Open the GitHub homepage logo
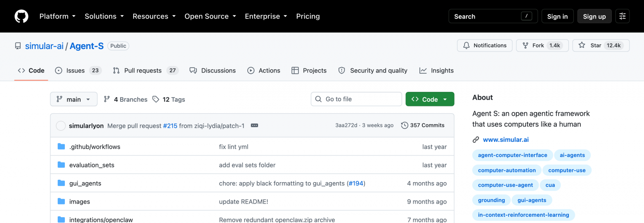 [21, 16]
